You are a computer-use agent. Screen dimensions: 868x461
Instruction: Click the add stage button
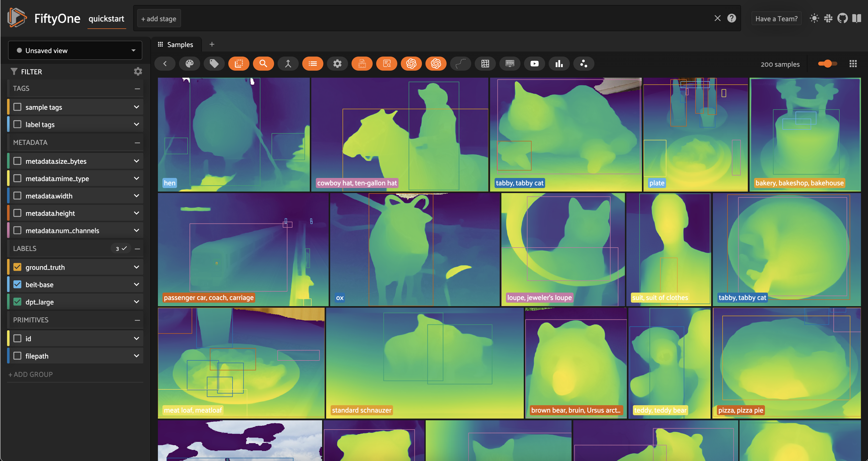159,19
